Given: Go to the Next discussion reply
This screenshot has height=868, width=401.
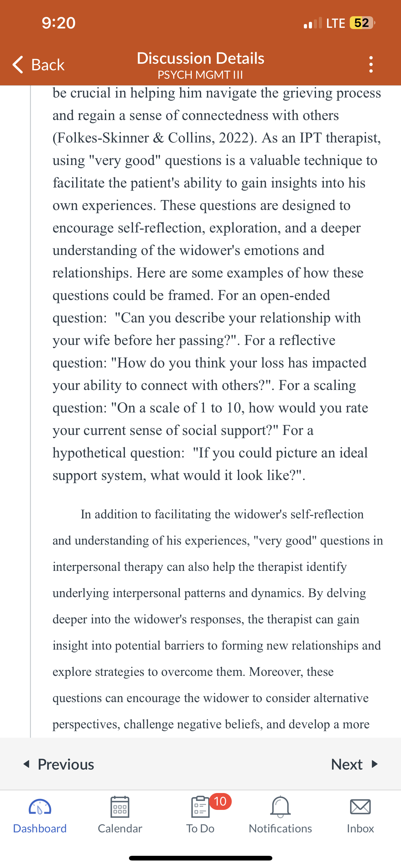Looking at the screenshot, I should point(354,764).
